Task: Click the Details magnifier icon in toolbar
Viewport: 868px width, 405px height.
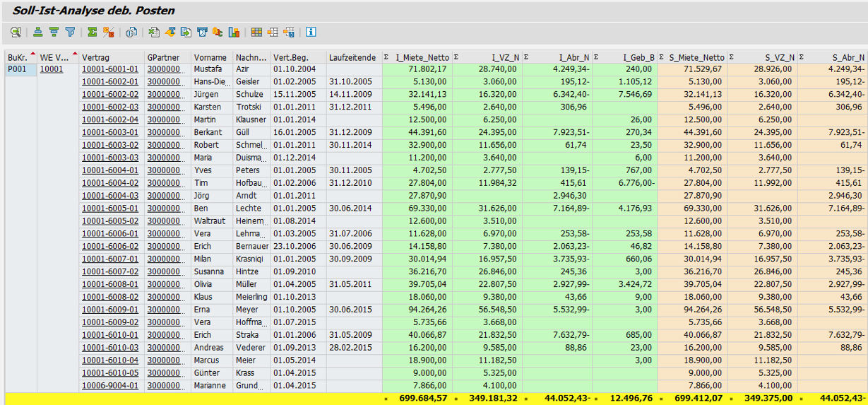Action: [16, 32]
